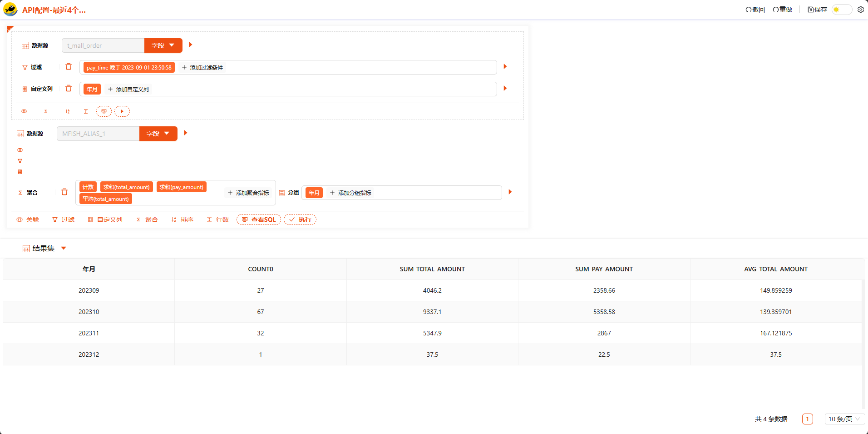This screenshot has height=434, width=868.
Task: Click the small sigma aggregate icon in first block
Action: [46, 111]
